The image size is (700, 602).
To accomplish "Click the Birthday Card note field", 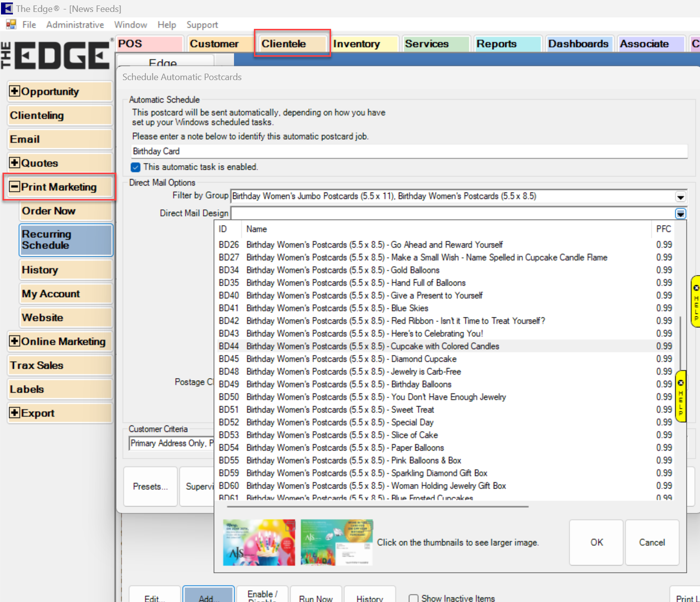I will click(x=408, y=151).
